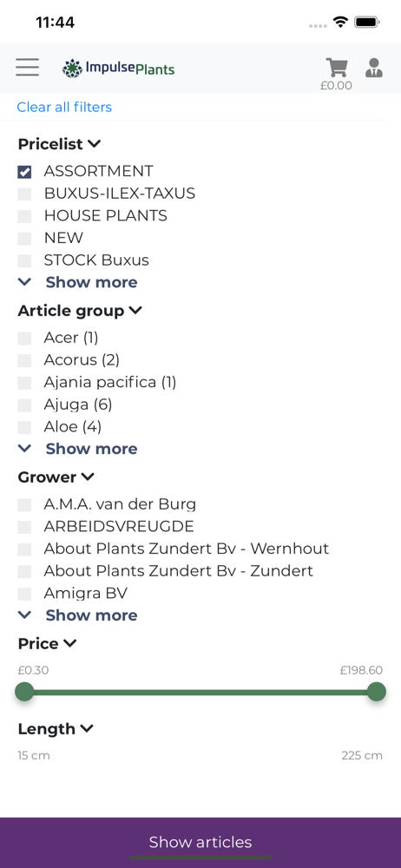The height and width of the screenshot is (868, 401).
Task: Check the BUXUS-ILEX-TAXUS pricelist option
Action: (x=24, y=194)
